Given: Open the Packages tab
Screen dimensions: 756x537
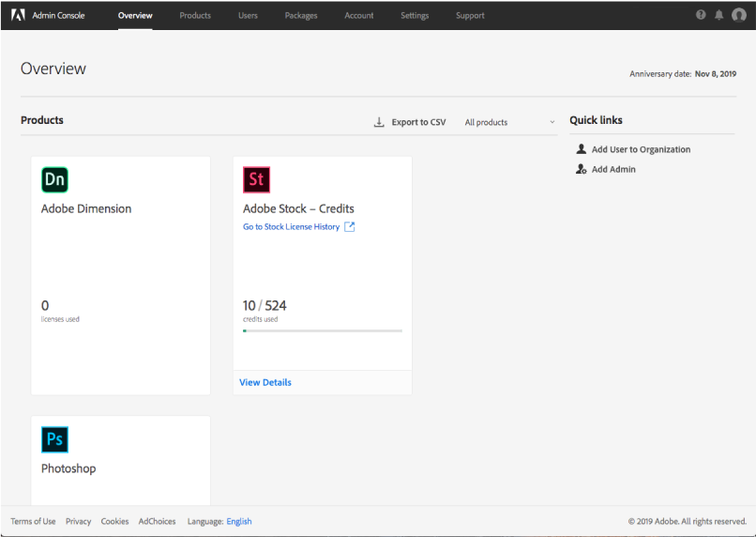Looking at the screenshot, I should point(301,15).
